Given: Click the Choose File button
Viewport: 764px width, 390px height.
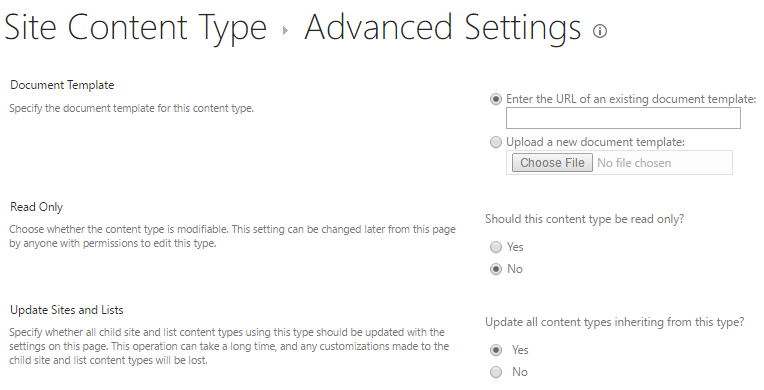Looking at the screenshot, I should 552,163.
